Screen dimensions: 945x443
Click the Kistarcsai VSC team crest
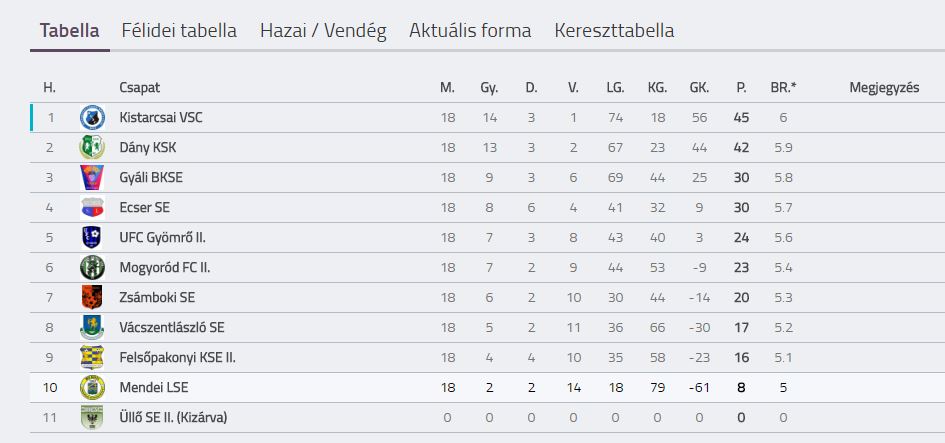click(92, 118)
